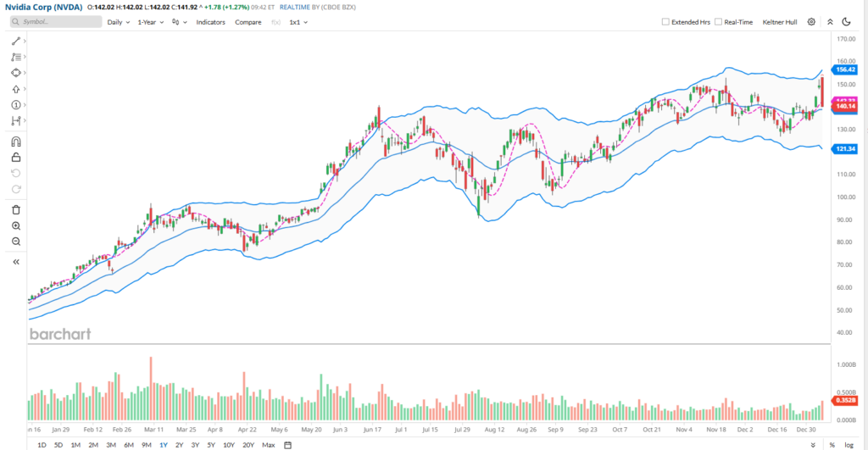Zoom out with the magnifier minus icon
868x450 pixels.
pos(15,242)
